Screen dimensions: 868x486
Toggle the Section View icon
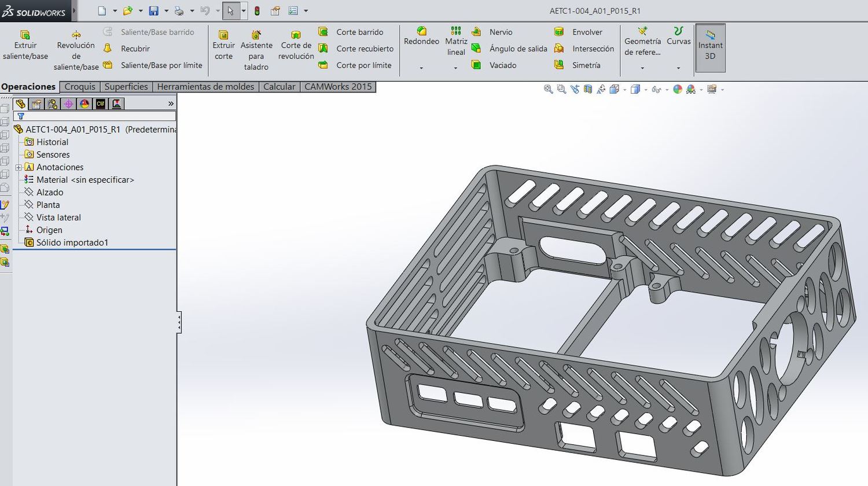tap(588, 89)
